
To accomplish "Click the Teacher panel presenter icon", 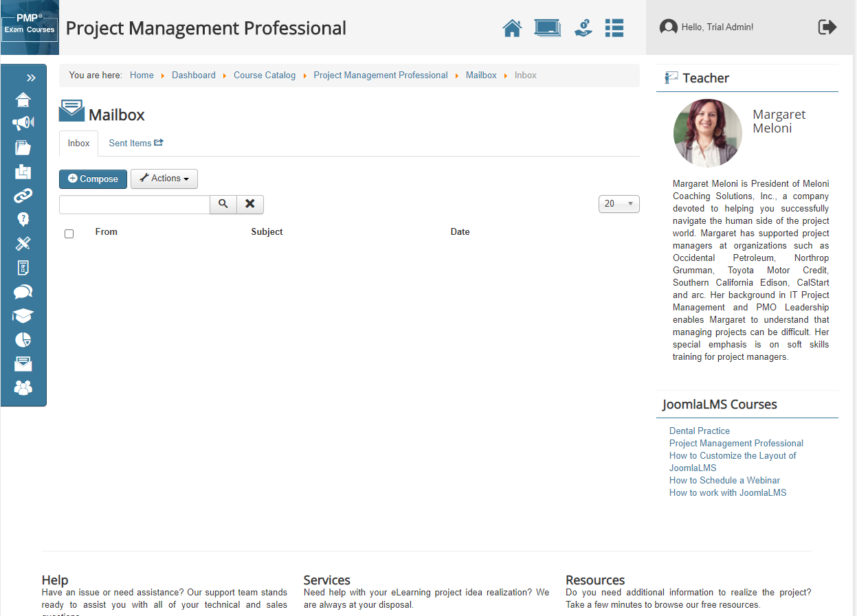I will point(671,78).
